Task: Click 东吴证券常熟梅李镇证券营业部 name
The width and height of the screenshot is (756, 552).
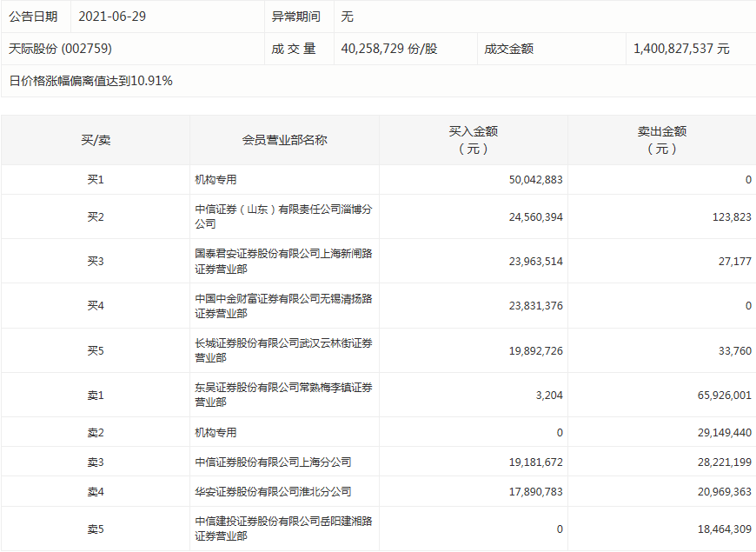Action: [x=283, y=395]
